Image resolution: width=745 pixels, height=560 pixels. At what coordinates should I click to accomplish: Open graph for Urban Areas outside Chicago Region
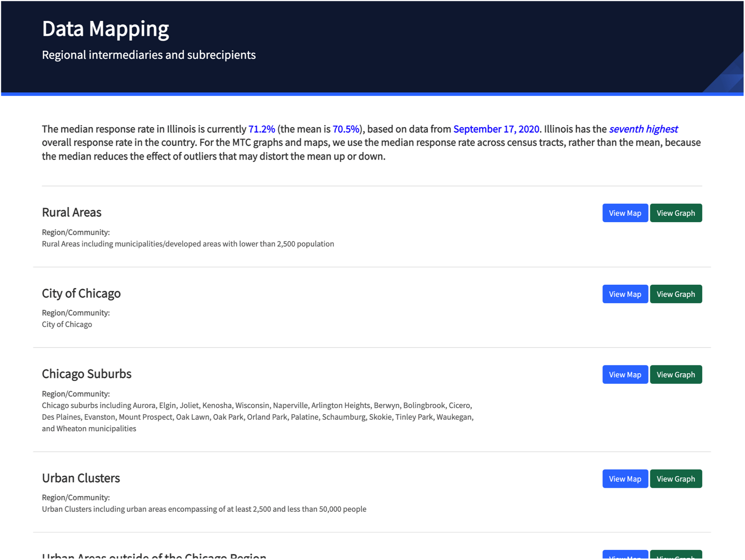pos(676,557)
